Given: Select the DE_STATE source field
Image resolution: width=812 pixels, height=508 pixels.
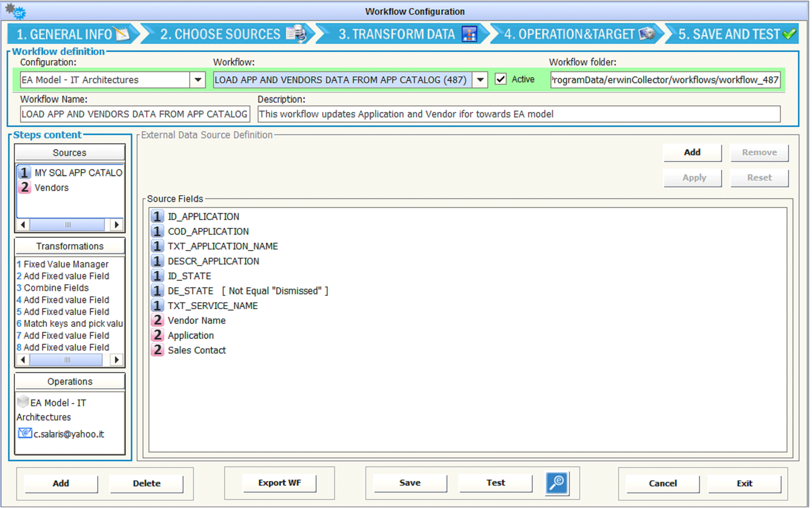Looking at the screenshot, I should [x=190, y=291].
